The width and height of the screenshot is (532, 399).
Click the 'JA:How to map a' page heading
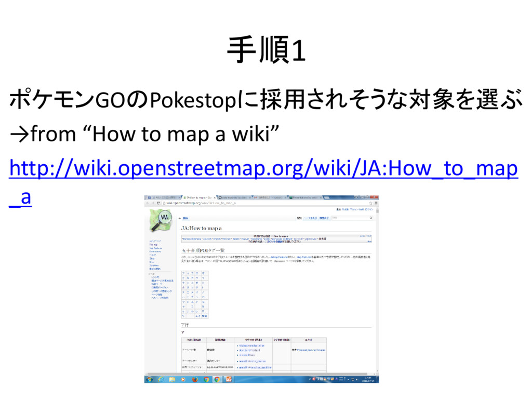click(x=201, y=228)
